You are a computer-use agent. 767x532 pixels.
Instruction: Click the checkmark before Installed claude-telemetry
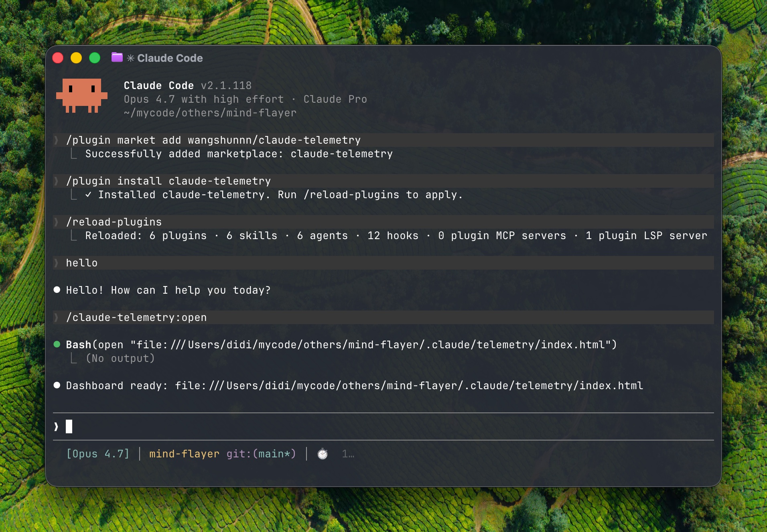pos(88,195)
